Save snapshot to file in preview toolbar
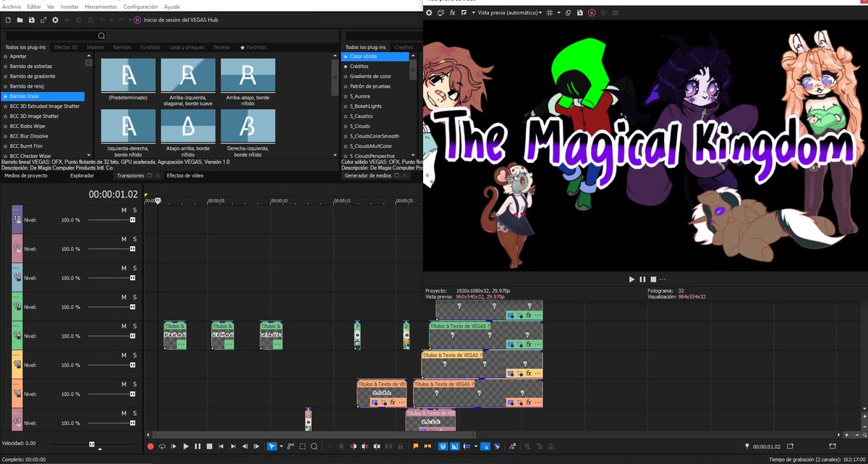Image resolution: width=868 pixels, height=464 pixels. (x=580, y=13)
